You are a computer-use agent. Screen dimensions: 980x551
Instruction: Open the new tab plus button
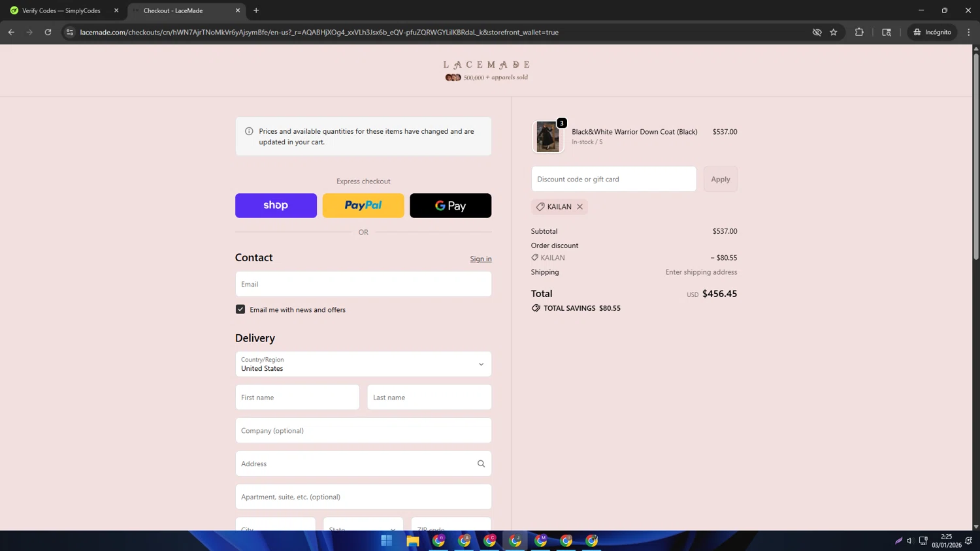tap(256, 10)
